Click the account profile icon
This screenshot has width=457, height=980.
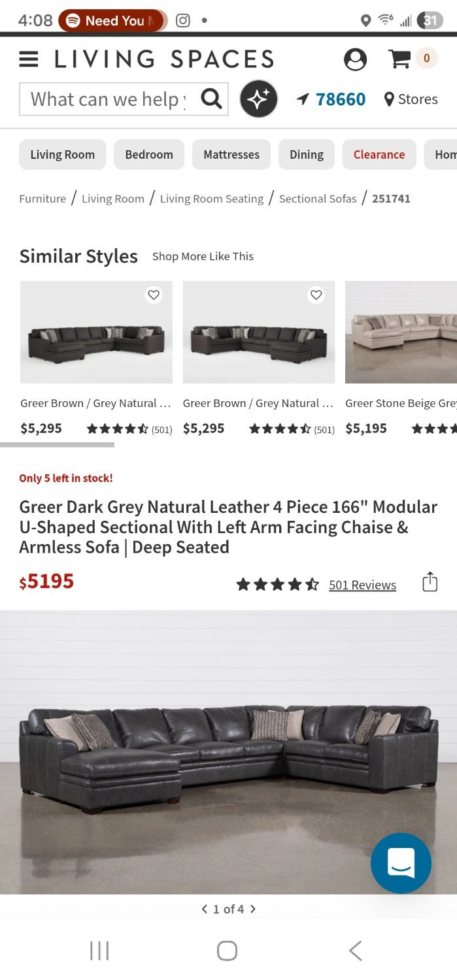(355, 58)
